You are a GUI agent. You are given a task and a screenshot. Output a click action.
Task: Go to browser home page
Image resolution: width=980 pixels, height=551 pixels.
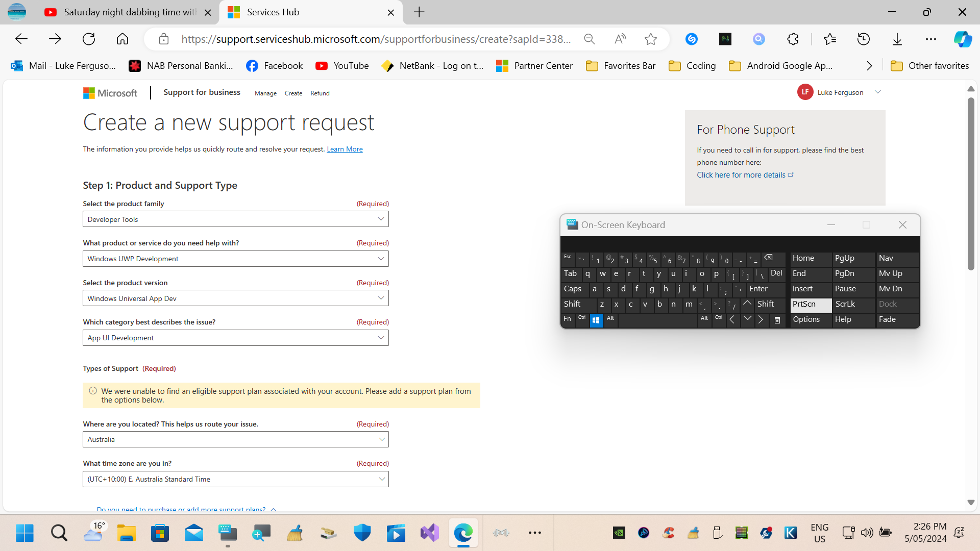click(x=122, y=39)
